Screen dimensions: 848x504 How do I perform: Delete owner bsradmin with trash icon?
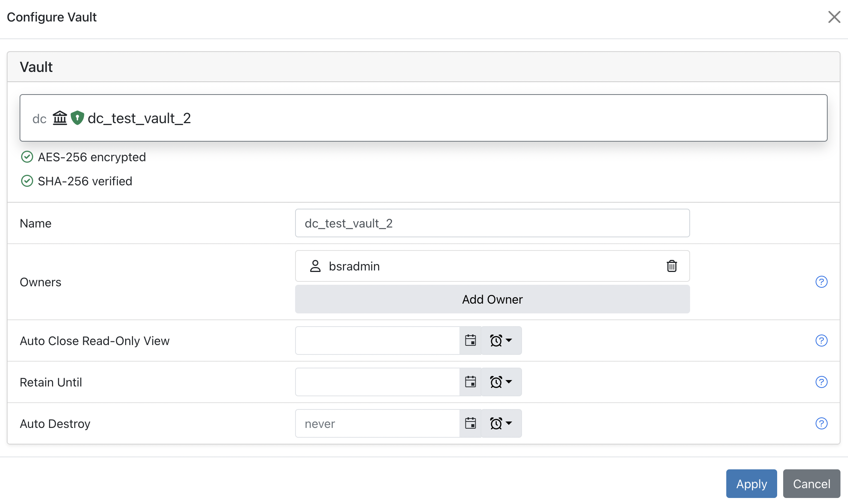pos(672,266)
